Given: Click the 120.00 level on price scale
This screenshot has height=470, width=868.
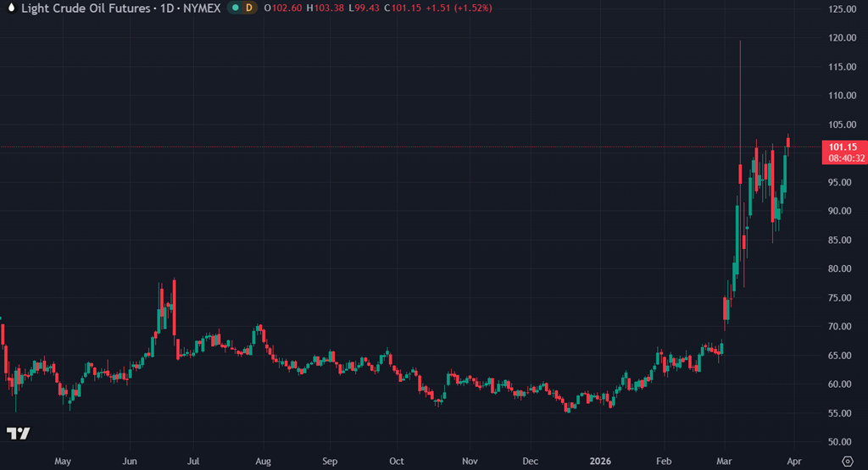Looking at the screenshot, I should (841, 38).
